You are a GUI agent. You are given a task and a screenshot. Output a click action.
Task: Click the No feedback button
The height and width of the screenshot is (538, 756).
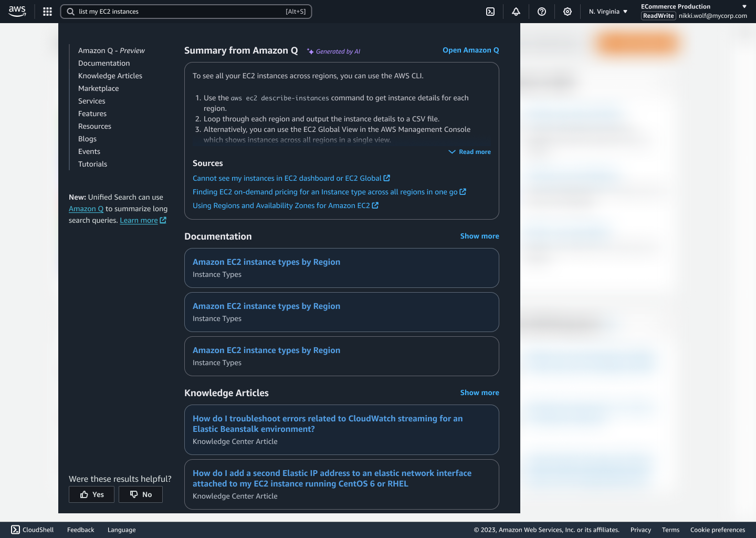141,494
